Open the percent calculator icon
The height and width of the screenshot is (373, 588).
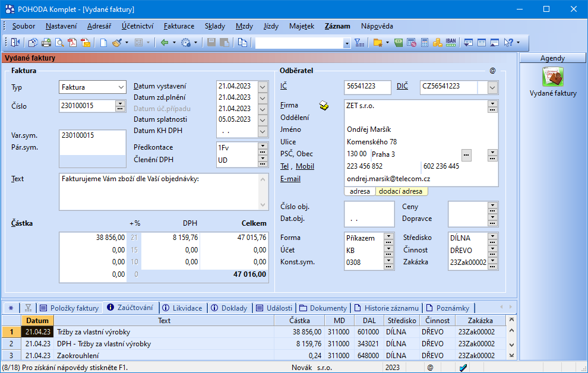click(x=412, y=43)
